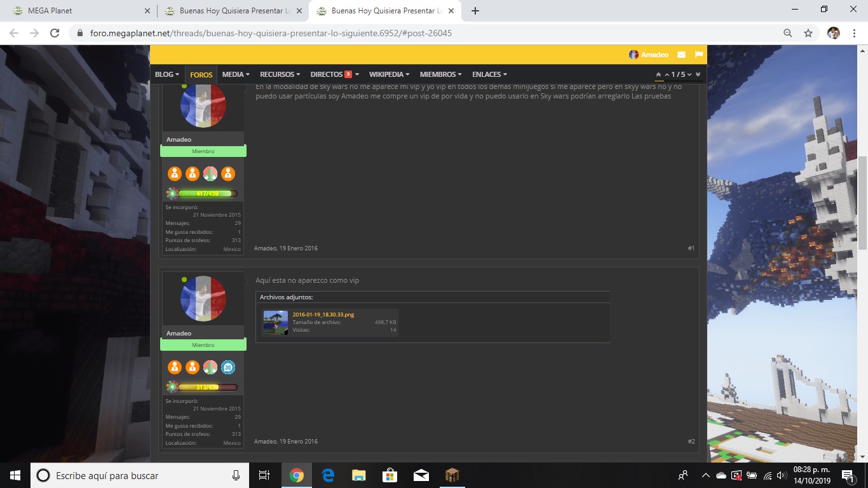Click the "Archivos adjuntos:" heading

286,297
